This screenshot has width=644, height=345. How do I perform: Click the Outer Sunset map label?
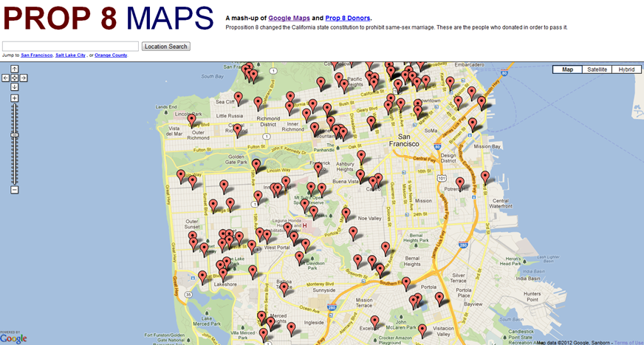(x=192, y=224)
